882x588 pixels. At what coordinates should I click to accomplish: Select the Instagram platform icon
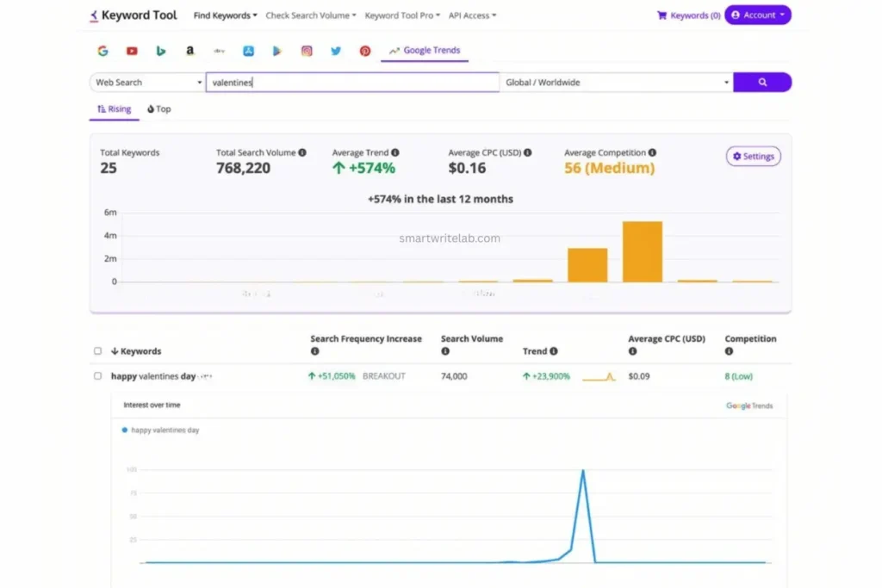pyautogui.click(x=307, y=51)
